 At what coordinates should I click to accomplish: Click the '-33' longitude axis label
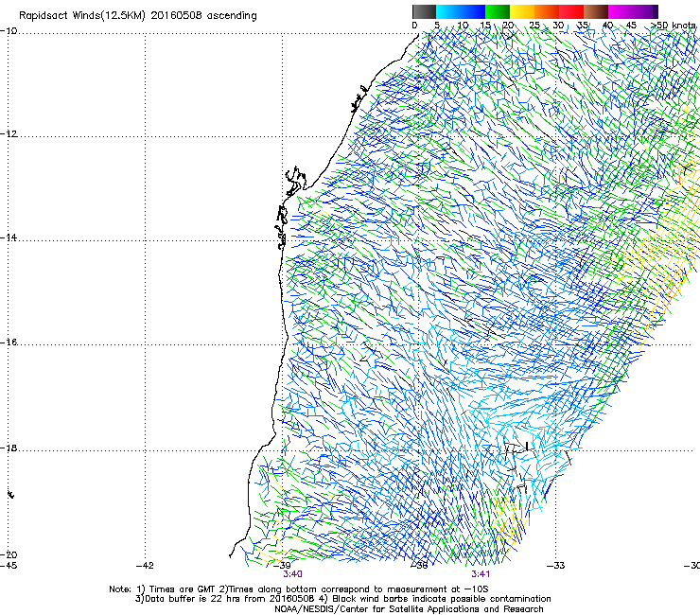556,566
